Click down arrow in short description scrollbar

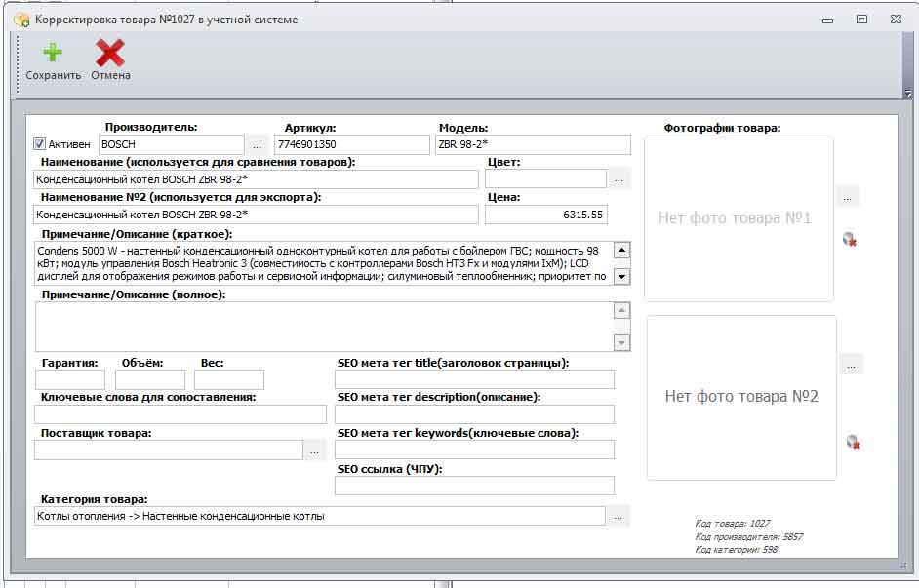621,276
